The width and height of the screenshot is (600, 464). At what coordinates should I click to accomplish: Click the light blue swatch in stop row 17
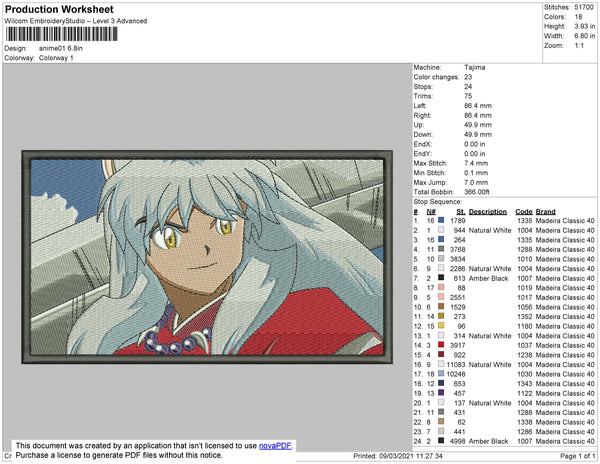(x=441, y=374)
